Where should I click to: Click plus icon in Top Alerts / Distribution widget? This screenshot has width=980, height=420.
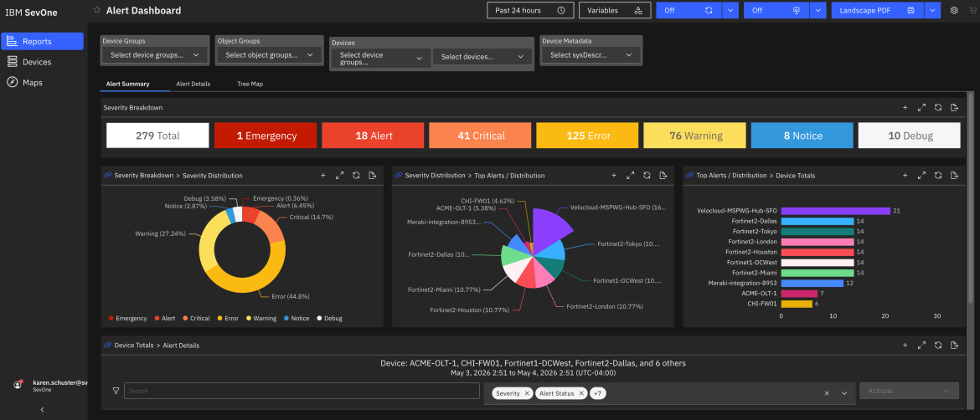(614, 176)
